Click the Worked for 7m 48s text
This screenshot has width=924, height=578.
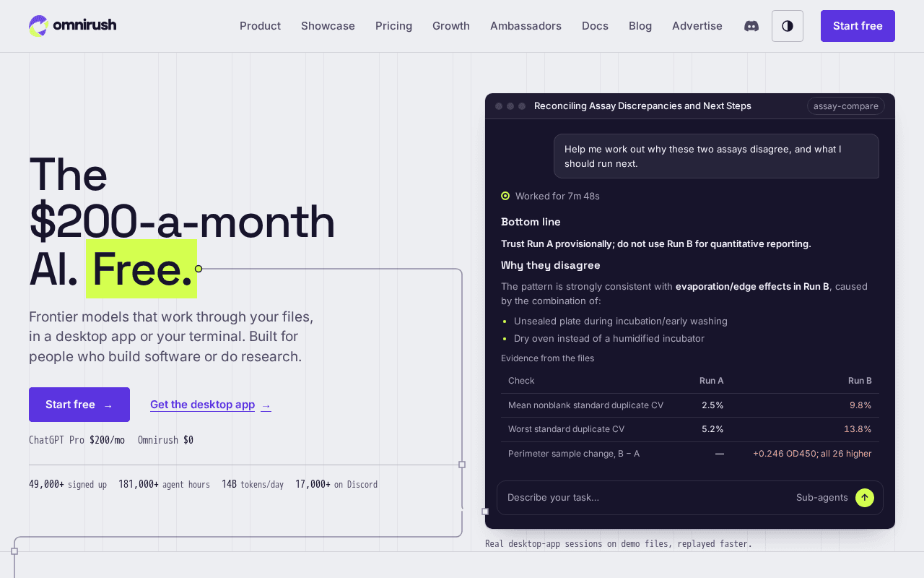[557, 196]
